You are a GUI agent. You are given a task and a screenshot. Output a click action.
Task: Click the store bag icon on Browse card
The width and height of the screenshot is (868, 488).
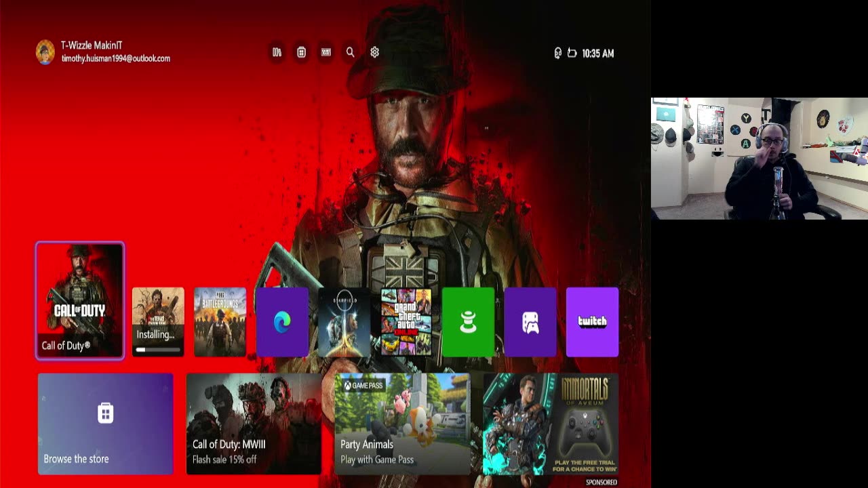(x=105, y=413)
